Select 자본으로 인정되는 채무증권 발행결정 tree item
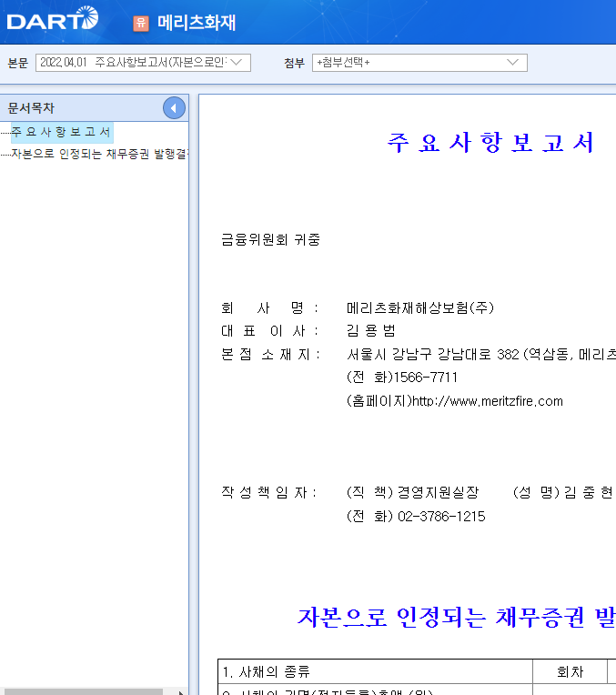 (x=99, y=154)
